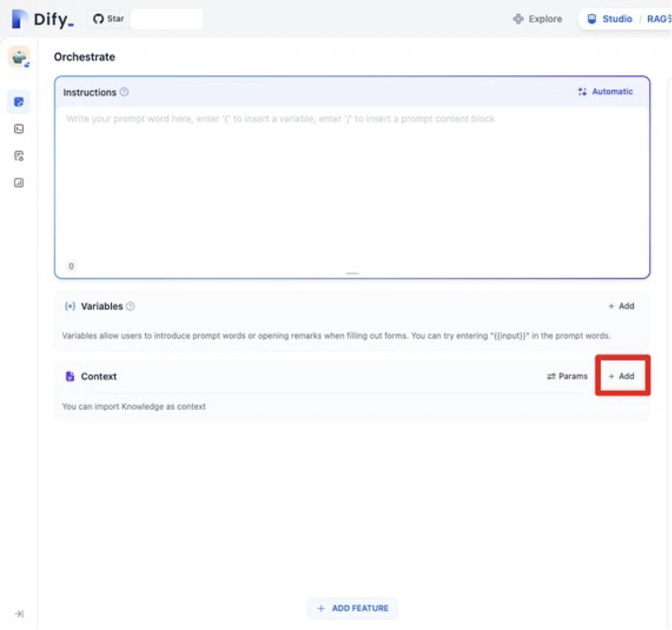
Task: Click the help icon next to Instructions
Action: click(125, 92)
